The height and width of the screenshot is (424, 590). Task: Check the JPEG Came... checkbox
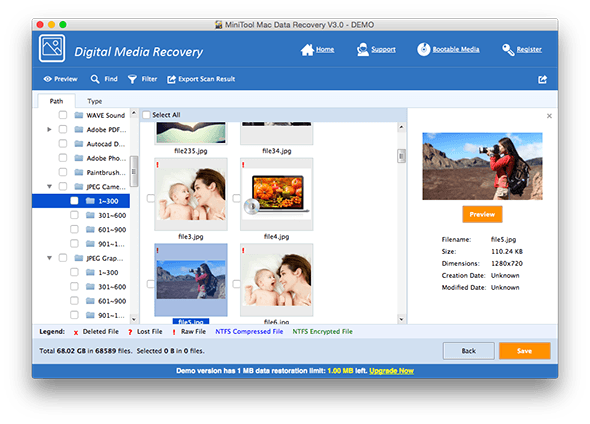63,187
